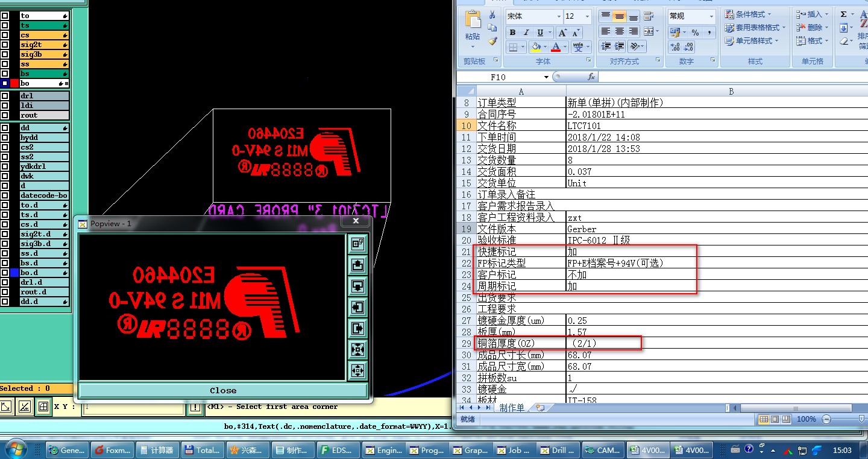
Task: Open 计算器 calculator in taskbar
Action: click(157, 450)
